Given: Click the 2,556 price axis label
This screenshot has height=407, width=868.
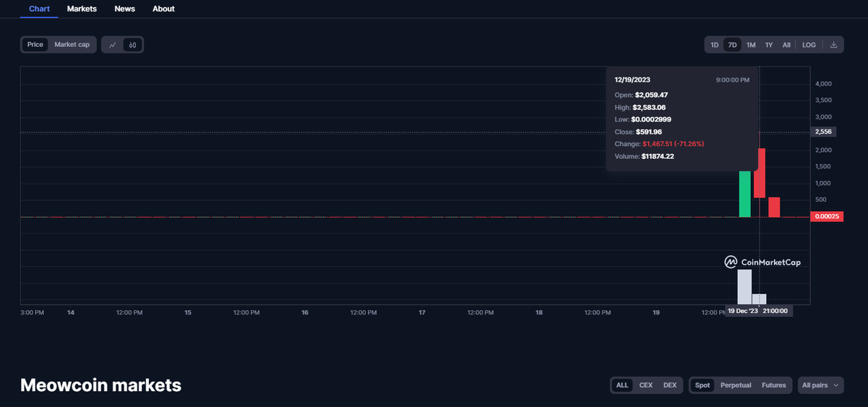Looking at the screenshot, I should (x=823, y=132).
